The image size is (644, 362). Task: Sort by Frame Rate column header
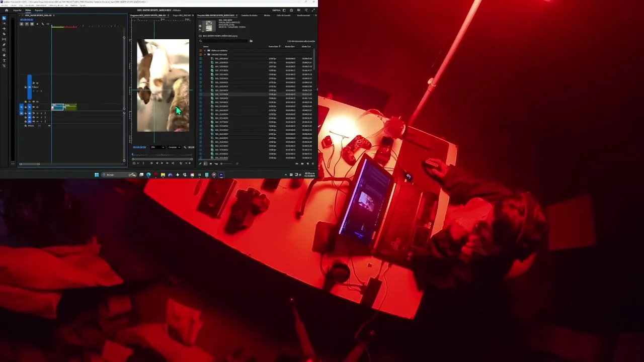click(x=274, y=46)
